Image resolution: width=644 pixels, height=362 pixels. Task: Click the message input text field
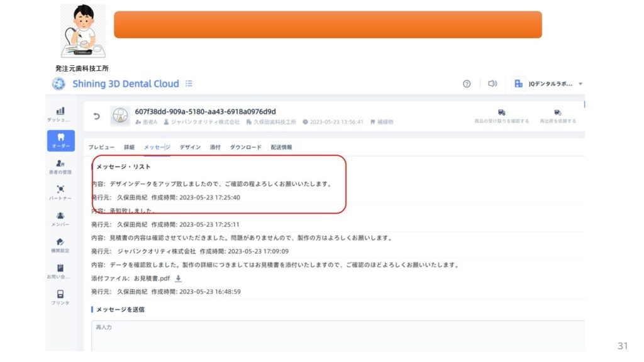[338, 336]
